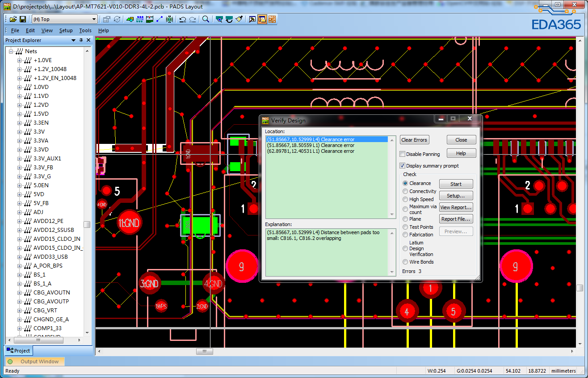Click Start to run verification
Viewport: 588px width, 378px height.
pos(456,184)
